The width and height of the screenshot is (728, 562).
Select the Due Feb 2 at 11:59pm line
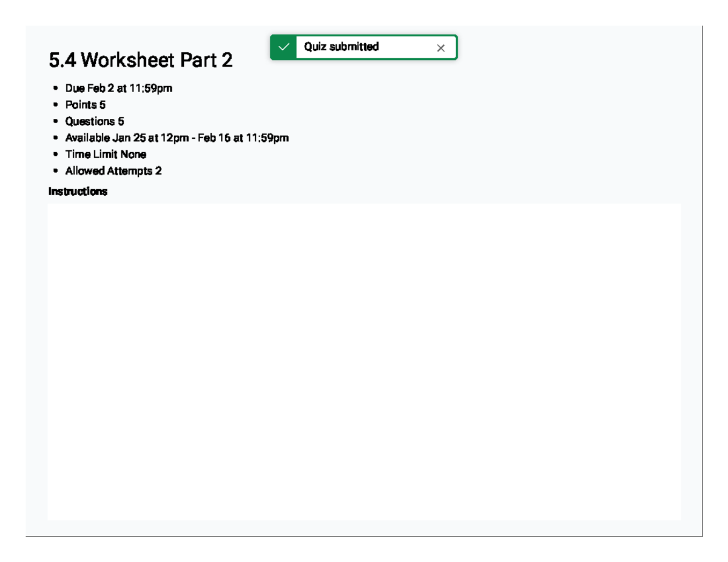119,89
